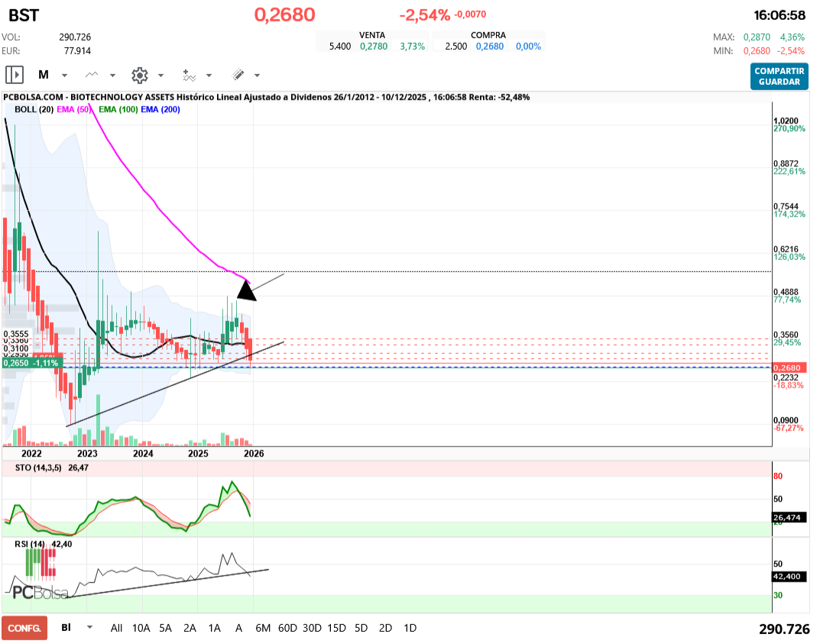Click the PCBolsa logo watermark
The height and width of the screenshot is (644, 820).
coord(40,592)
